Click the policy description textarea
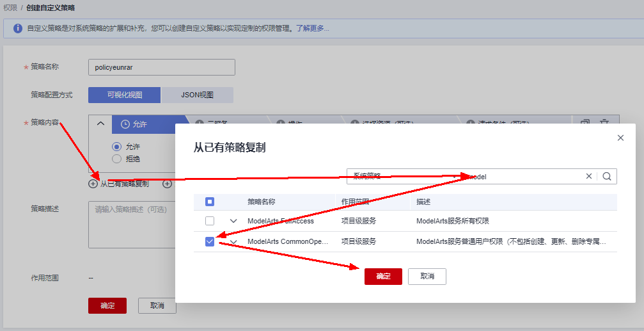The height and width of the screenshot is (331, 644). 132,225
